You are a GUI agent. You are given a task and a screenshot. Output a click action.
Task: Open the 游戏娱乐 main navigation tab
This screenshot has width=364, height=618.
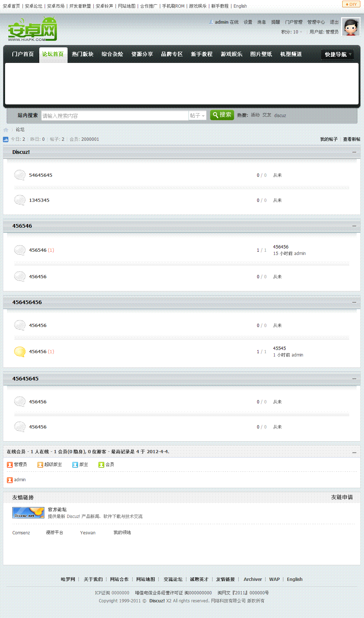pos(231,54)
